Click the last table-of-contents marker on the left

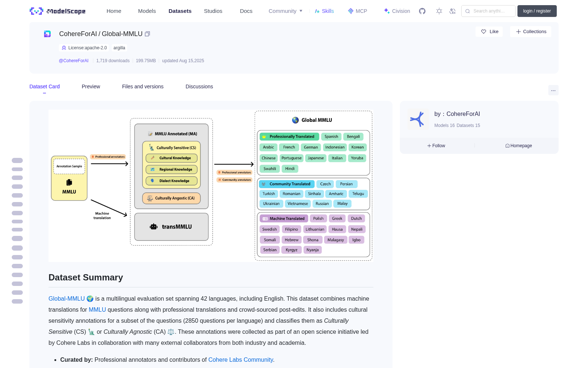17,301
